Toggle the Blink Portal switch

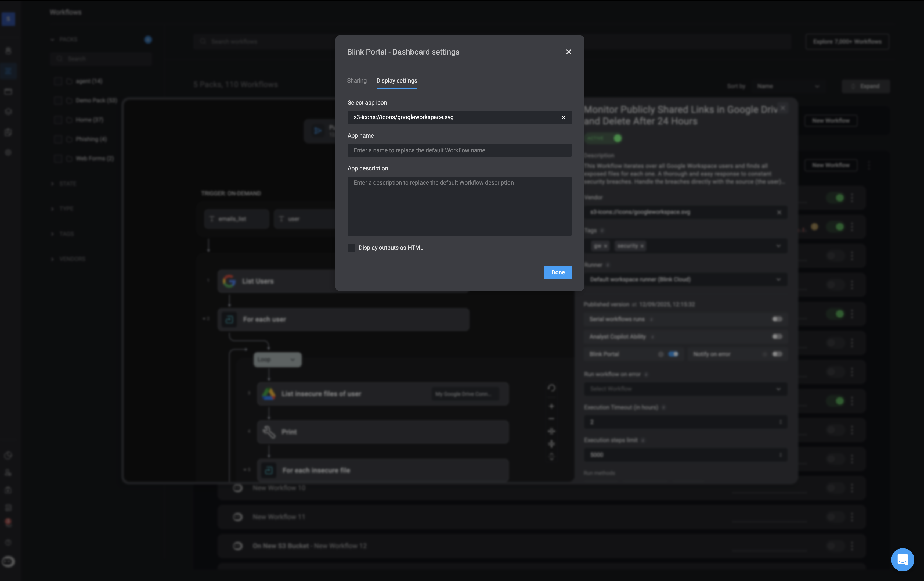click(x=673, y=354)
